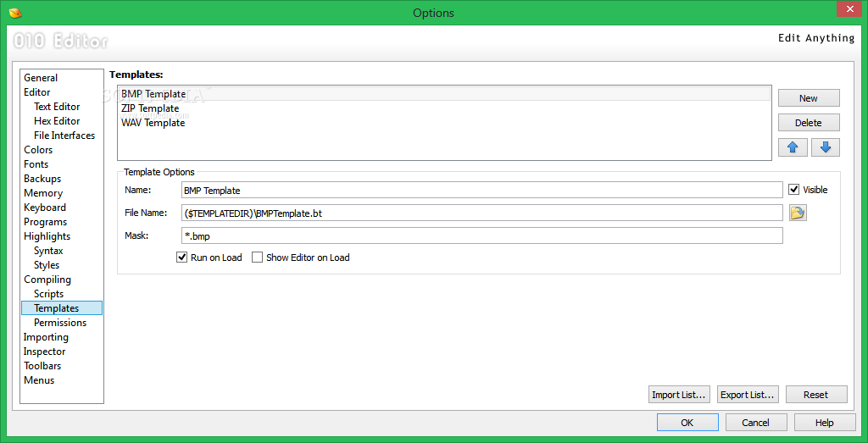Open Scripts settings
868x443 pixels.
[x=48, y=294]
